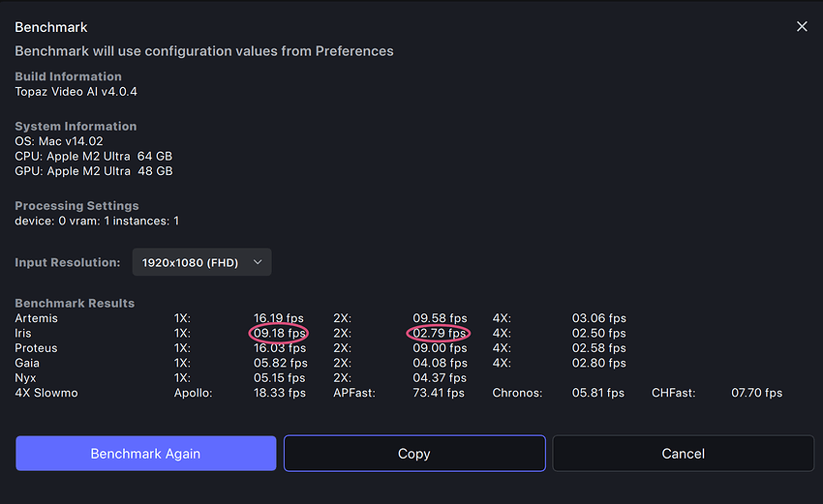The image size is (823, 504).
Task: Click the 4X Slowmo row label
Action: coord(46,393)
